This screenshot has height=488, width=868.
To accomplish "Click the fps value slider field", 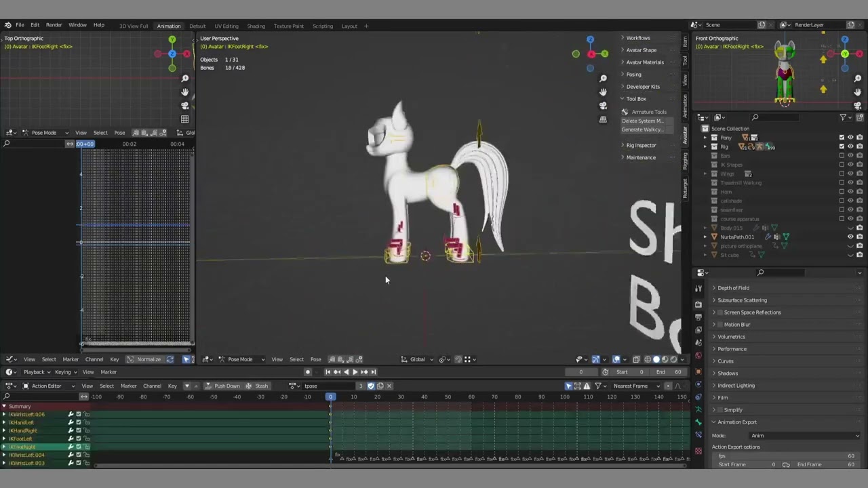I will click(787, 456).
